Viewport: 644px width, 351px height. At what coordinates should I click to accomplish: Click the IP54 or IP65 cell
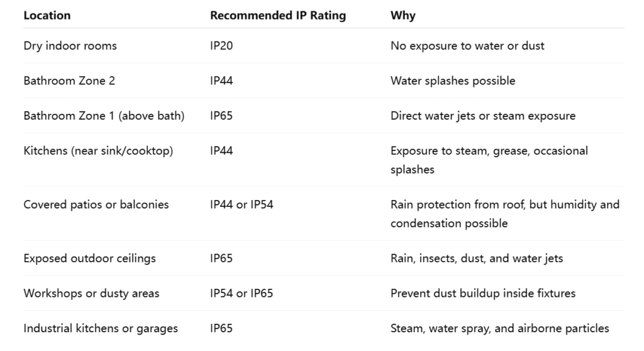tap(241, 294)
